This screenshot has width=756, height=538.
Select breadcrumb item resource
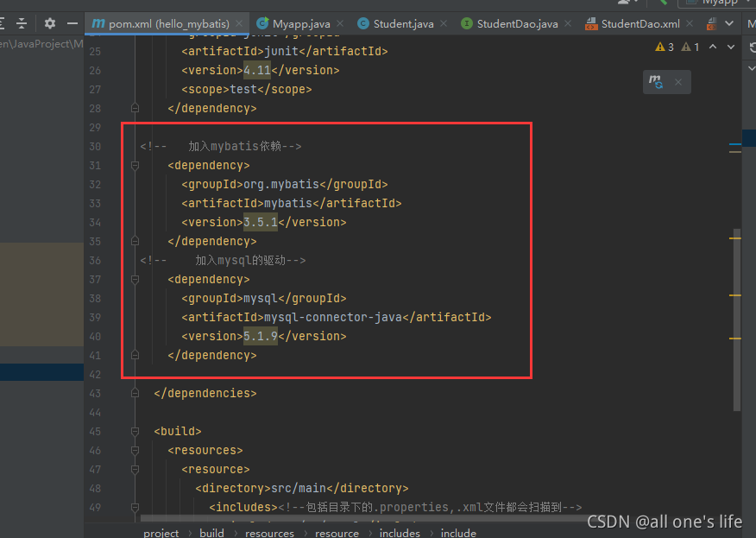coord(337,533)
